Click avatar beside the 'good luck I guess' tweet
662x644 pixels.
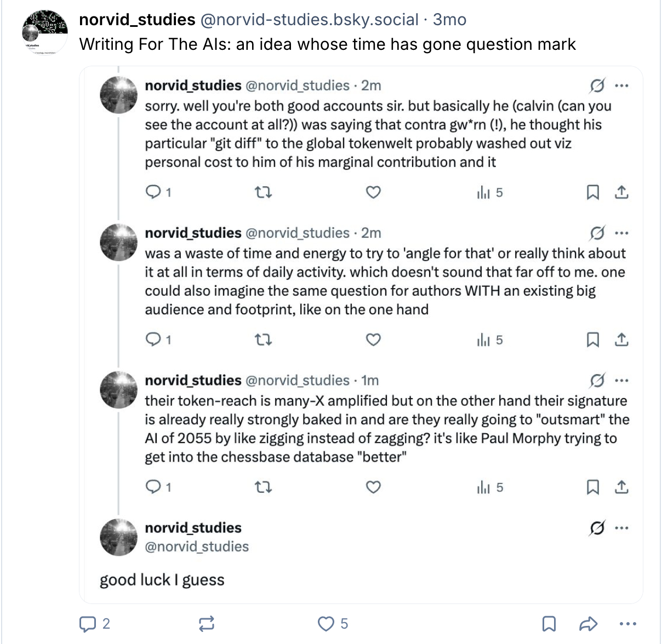coord(118,537)
